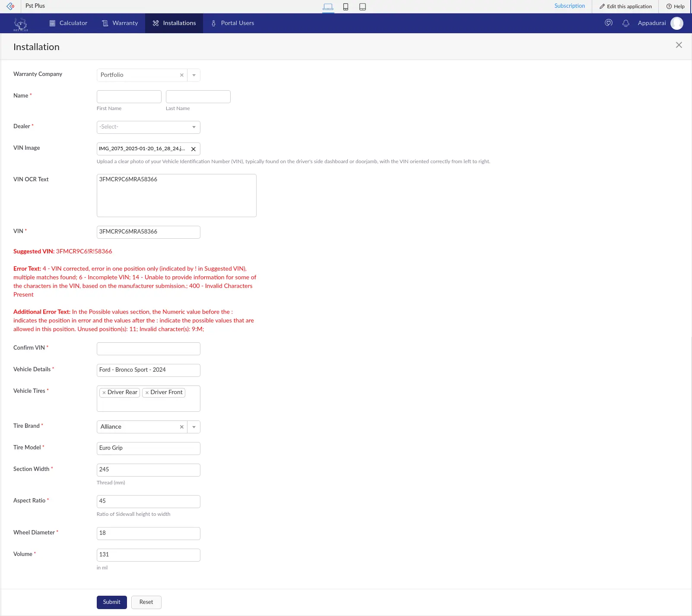Open the Appadurai profile avatar
The width and height of the screenshot is (692, 616).
coord(676,23)
